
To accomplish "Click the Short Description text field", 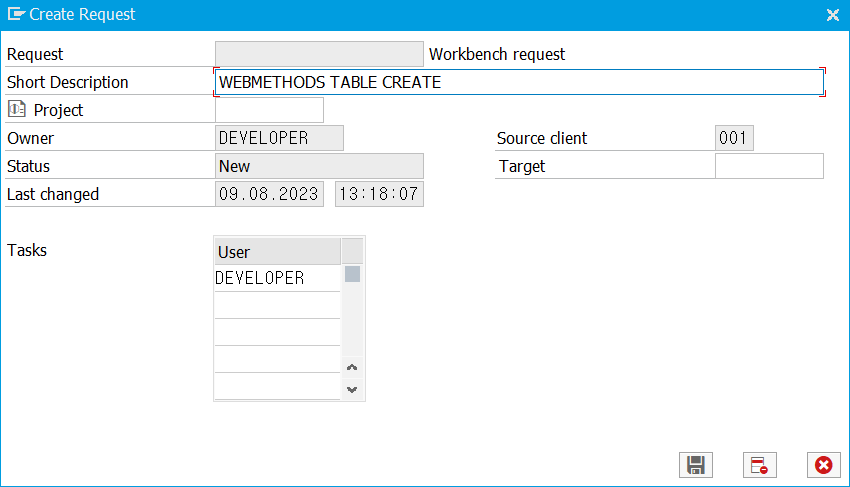I will pos(518,82).
